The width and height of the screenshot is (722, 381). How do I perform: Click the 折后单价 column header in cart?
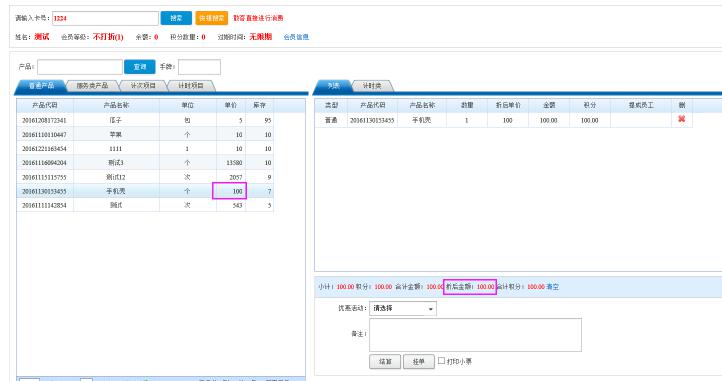[x=508, y=106]
